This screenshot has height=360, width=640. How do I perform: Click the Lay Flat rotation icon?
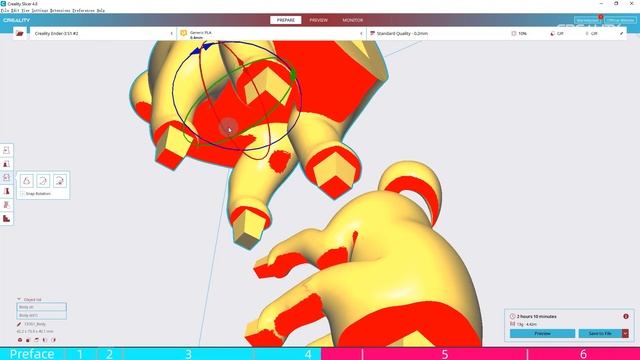pos(43,181)
